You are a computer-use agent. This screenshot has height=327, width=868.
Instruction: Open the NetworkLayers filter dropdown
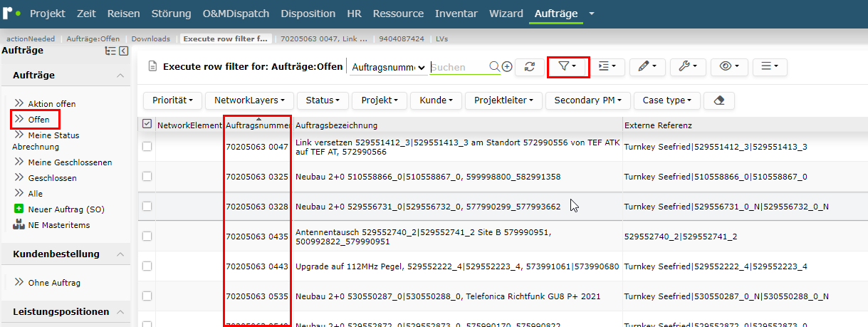click(x=249, y=100)
